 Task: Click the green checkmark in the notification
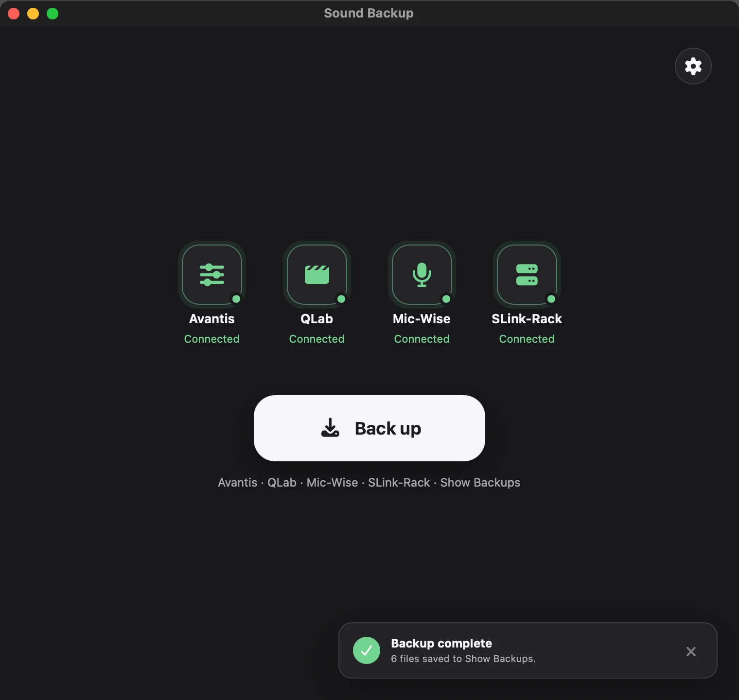[x=367, y=650]
